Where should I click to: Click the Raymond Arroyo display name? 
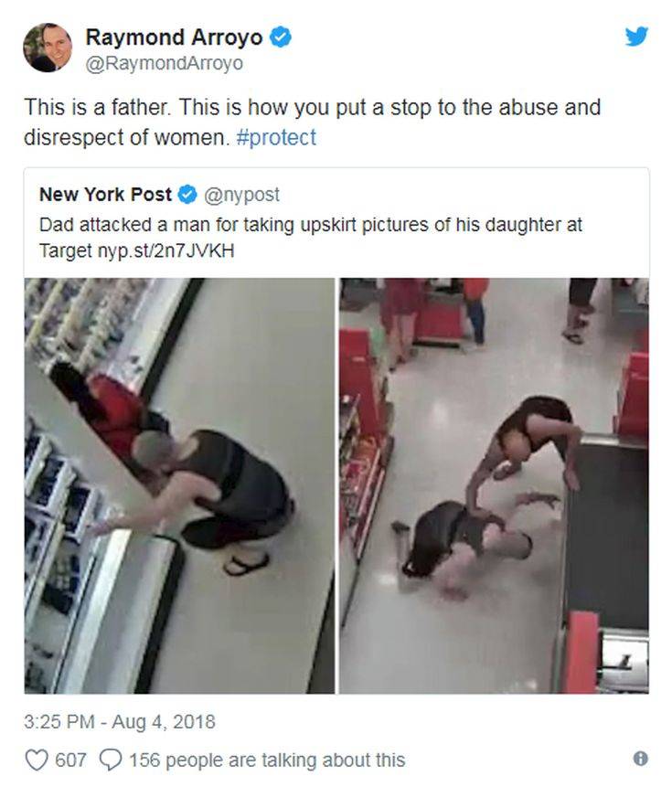[x=174, y=37]
